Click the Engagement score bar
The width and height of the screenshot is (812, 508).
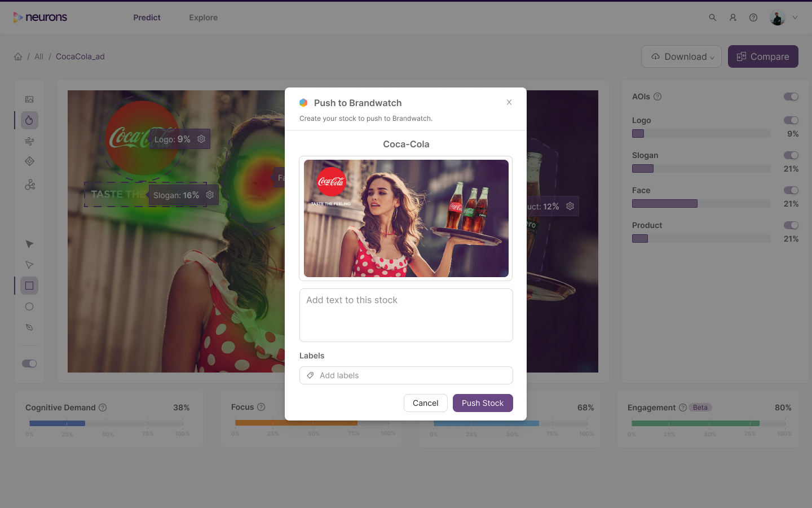[708, 423]
